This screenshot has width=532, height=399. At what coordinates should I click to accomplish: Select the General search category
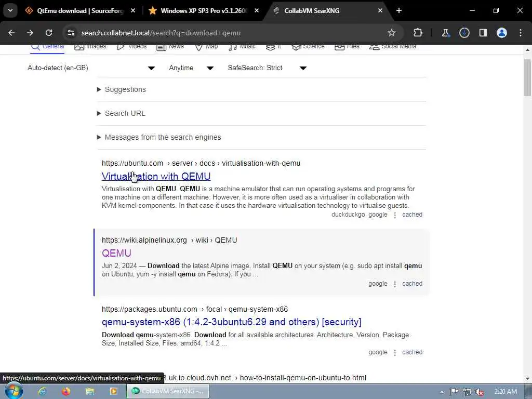47,46
